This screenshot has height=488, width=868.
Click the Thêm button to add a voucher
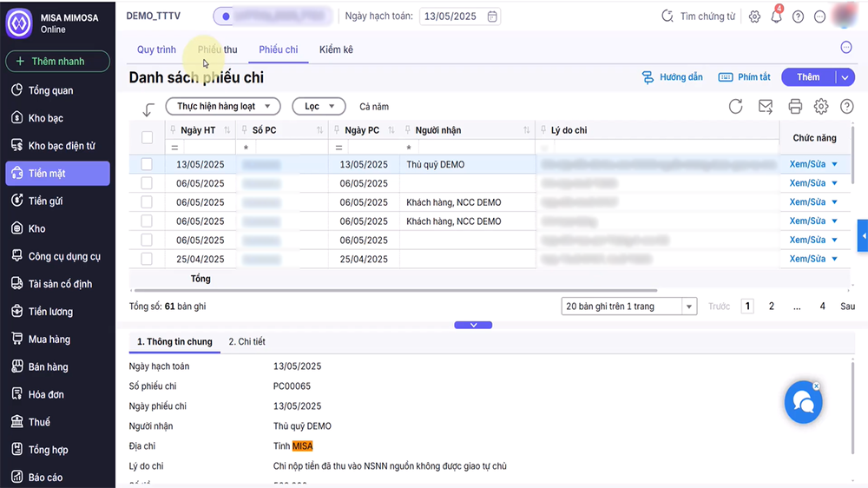coord(807,77)
